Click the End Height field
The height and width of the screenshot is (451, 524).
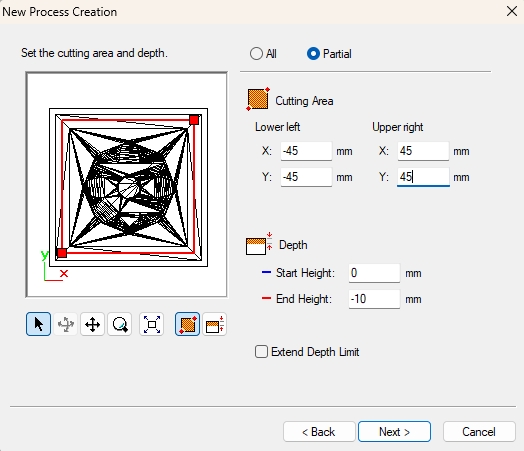[x=374, y=299]
